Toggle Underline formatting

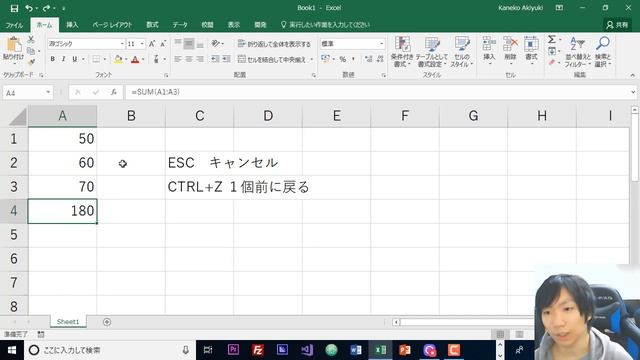coord(75,59)
